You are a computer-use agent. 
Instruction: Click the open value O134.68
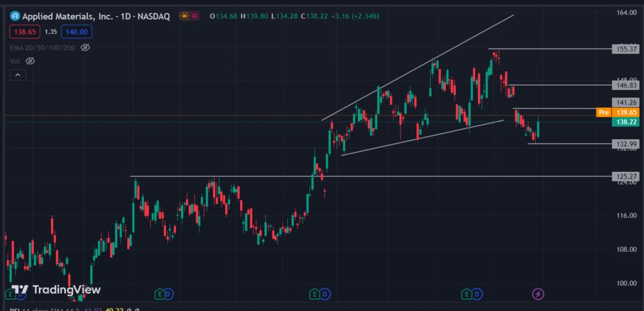pyautogui.click(x=223, y=16)
